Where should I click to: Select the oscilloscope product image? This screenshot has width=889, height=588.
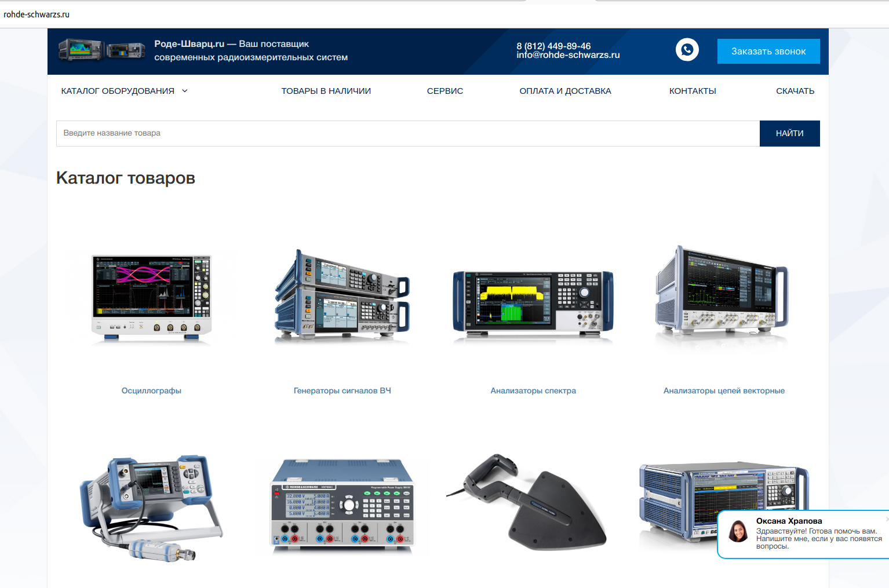[x=152, y=298]
